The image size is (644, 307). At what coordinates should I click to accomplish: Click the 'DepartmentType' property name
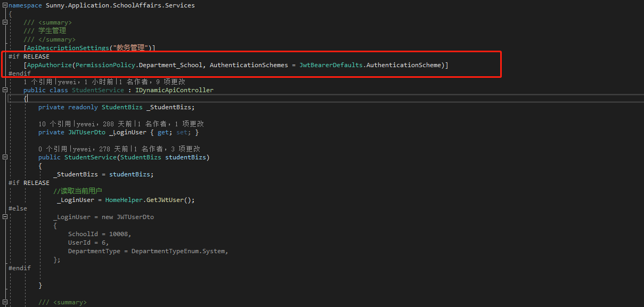coord(94,251)
